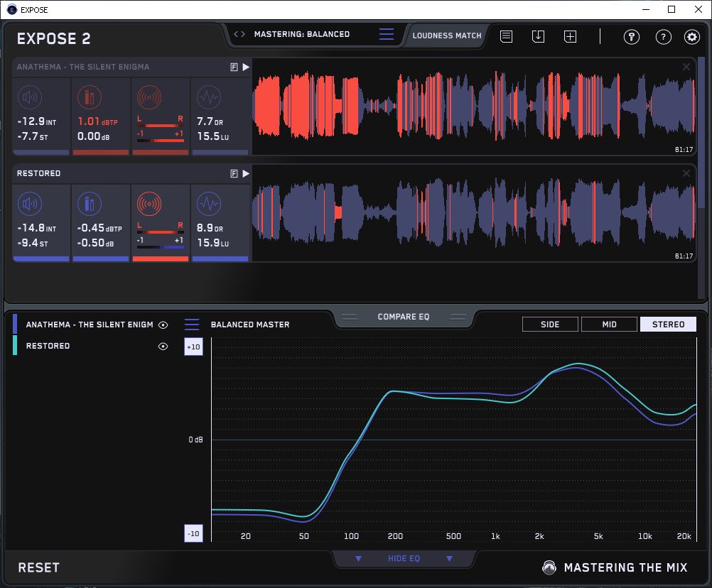Collapse the EQ panel with Hide EQ

[x=404, y=559]
